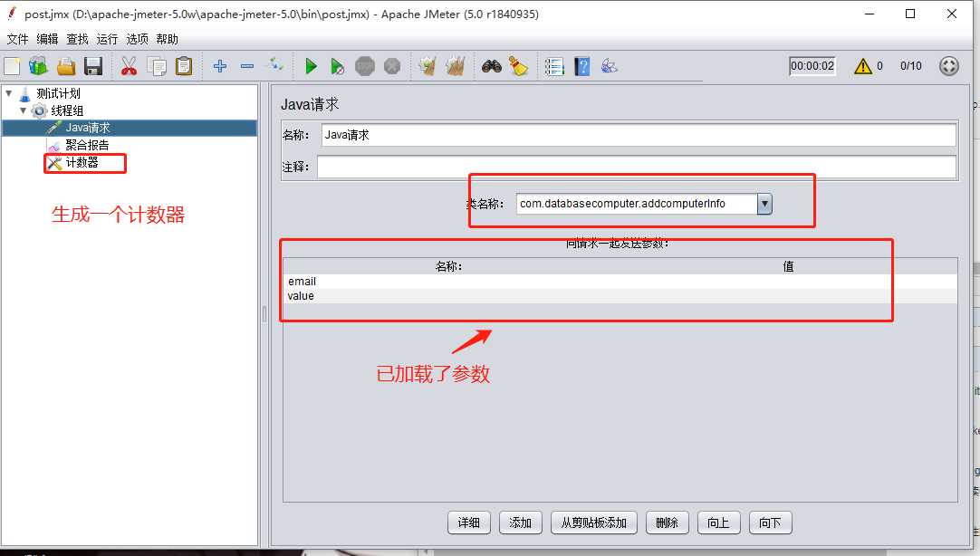
Task: Click the 名称 column header in table
Action: [448, 267]
